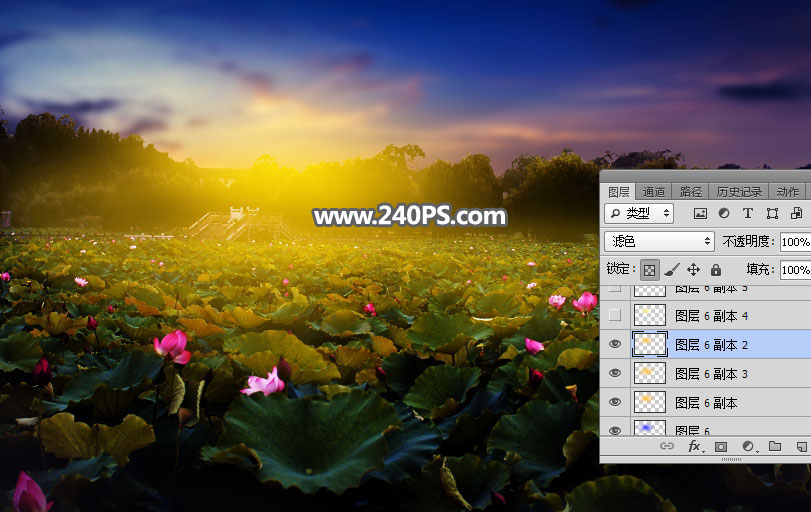Create a new group folder icon
811x512 pixels.
[775, 446]
